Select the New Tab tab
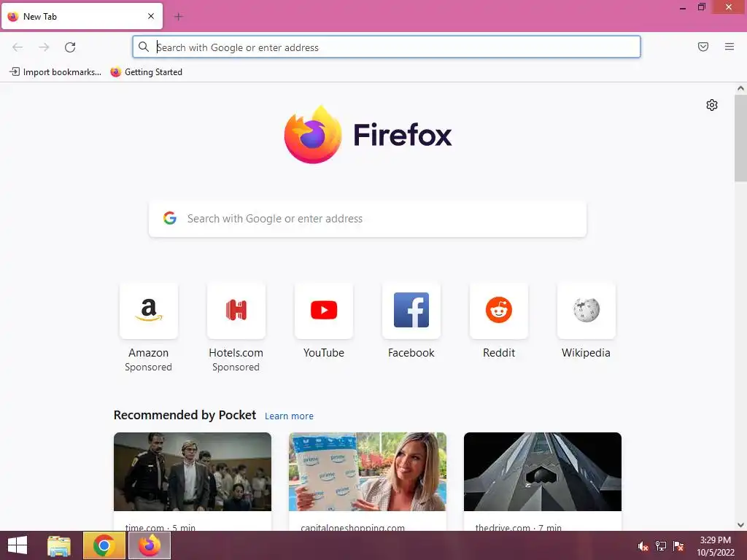747x560 pixels. click(82, 16)
